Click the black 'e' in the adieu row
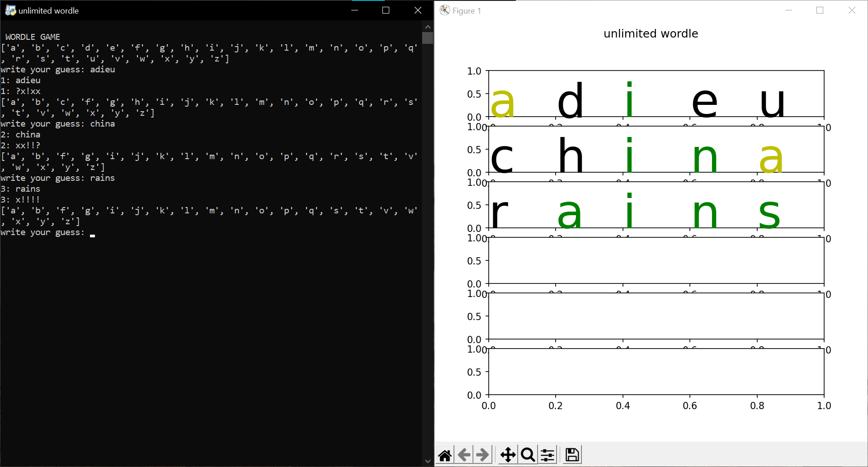The width and height of the screenshot is (868, 467). [x=704, y=103]
